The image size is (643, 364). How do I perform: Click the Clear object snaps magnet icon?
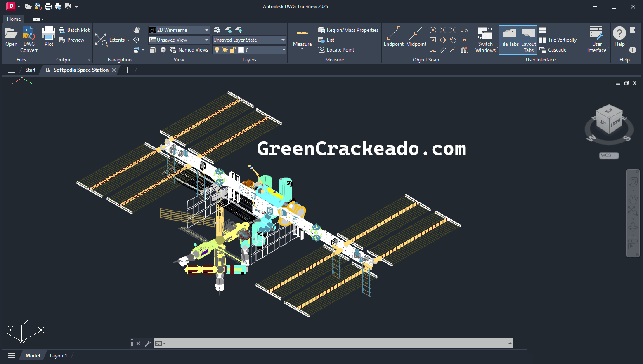[464, 50]
